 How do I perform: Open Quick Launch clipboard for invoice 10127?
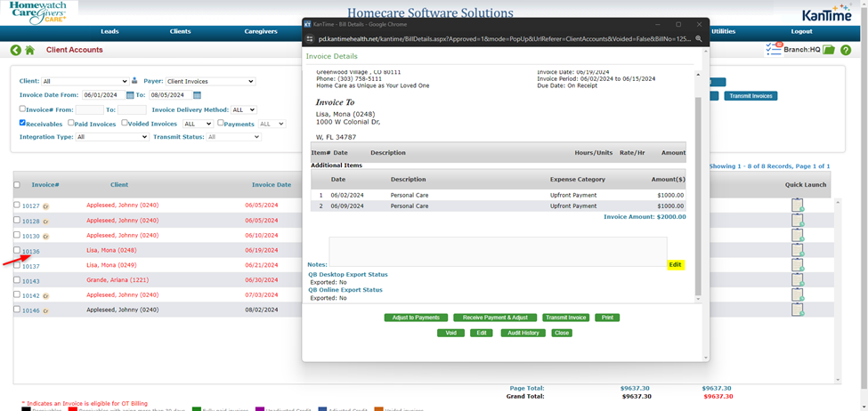798,205
